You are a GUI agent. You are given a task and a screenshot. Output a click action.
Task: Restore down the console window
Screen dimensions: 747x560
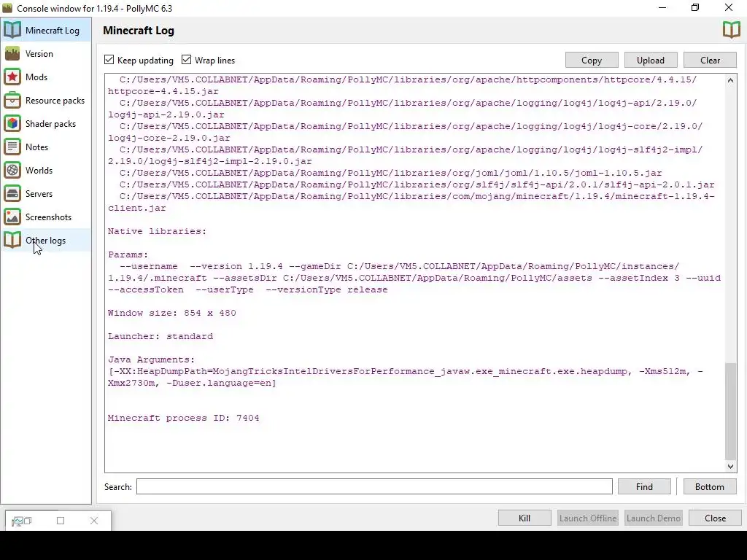[x=695, y=7]
